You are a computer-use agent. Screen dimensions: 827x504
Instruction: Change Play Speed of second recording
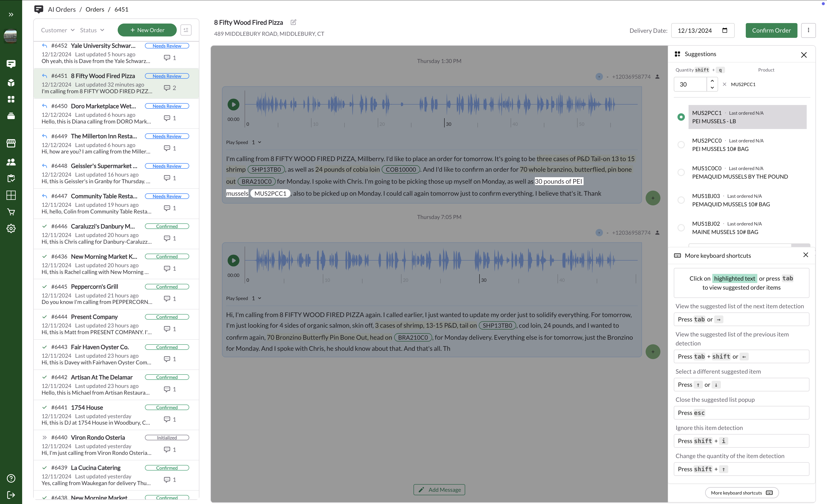257,298
